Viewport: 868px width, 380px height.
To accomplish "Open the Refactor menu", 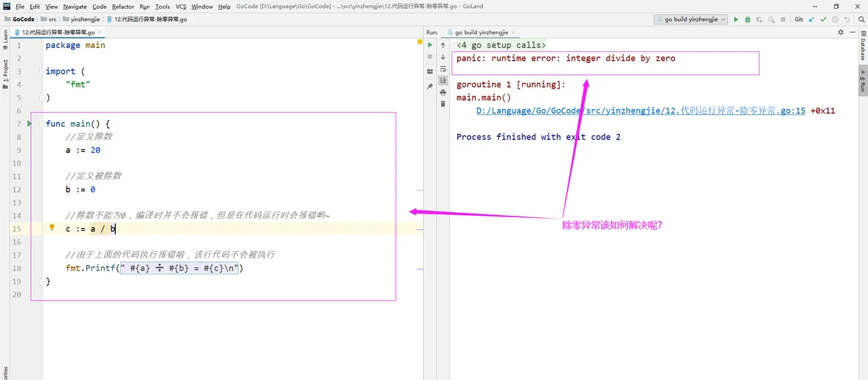I will coord(123,7).
